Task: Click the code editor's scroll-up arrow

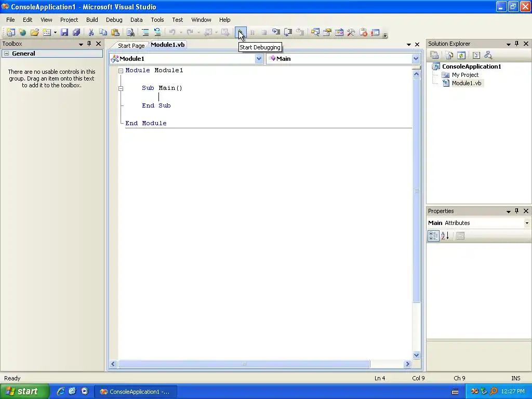Action: coord(416,74)
